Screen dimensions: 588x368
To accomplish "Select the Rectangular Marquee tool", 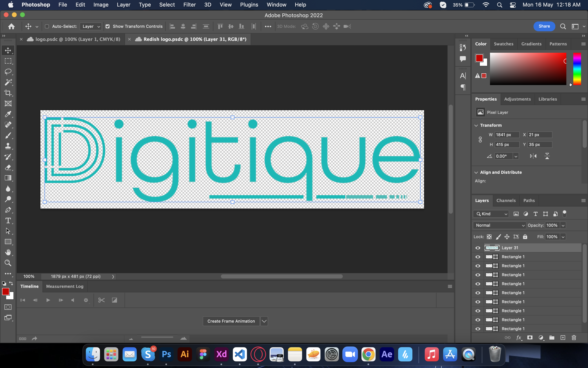I will (x=8, y=61).
